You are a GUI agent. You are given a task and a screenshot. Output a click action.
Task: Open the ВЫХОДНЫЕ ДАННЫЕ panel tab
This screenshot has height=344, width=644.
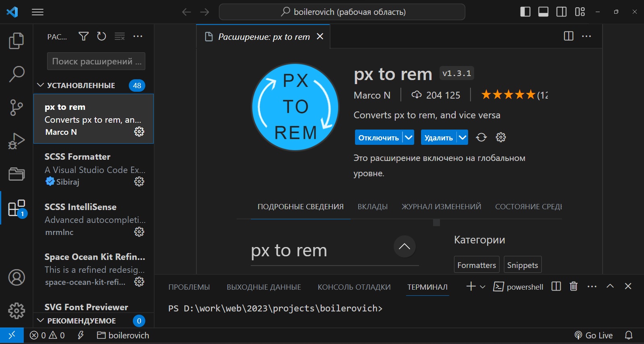point(264,287)
